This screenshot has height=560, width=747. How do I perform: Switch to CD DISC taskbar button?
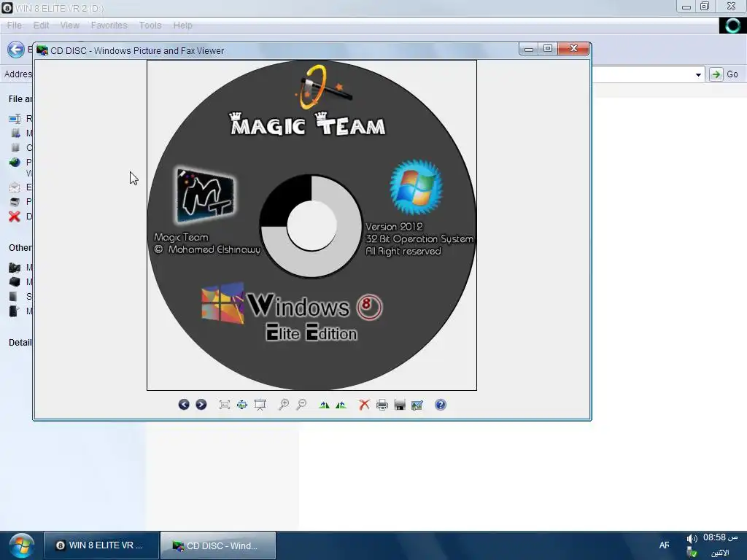217,545
